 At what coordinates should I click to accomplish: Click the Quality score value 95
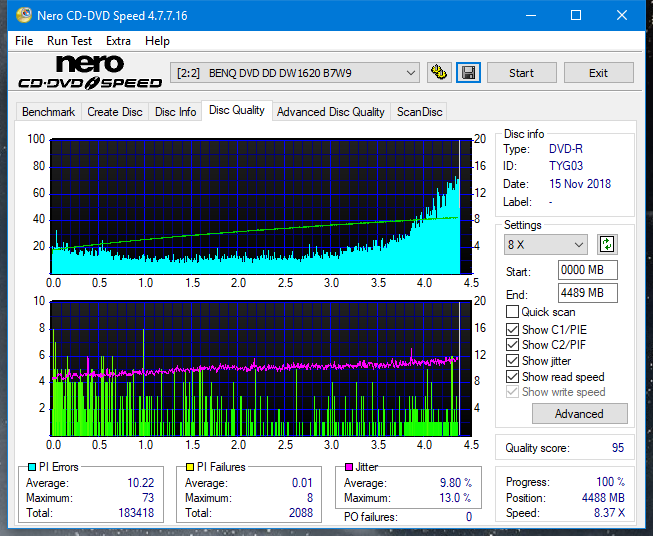click(x=618, y=448)
